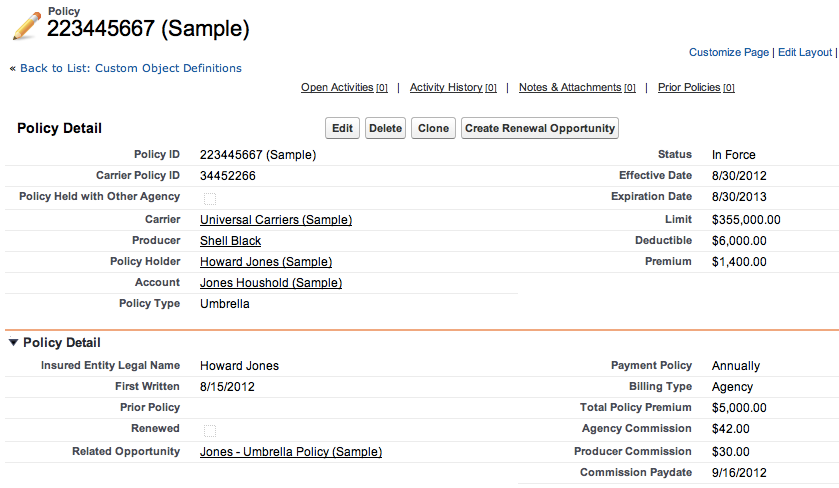Open producer Shell Black link
The image size is (839, 488).
tap(231, 241)
